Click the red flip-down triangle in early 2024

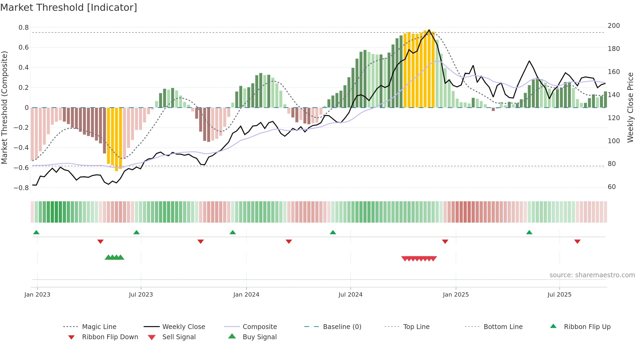[x=289, y=242]
